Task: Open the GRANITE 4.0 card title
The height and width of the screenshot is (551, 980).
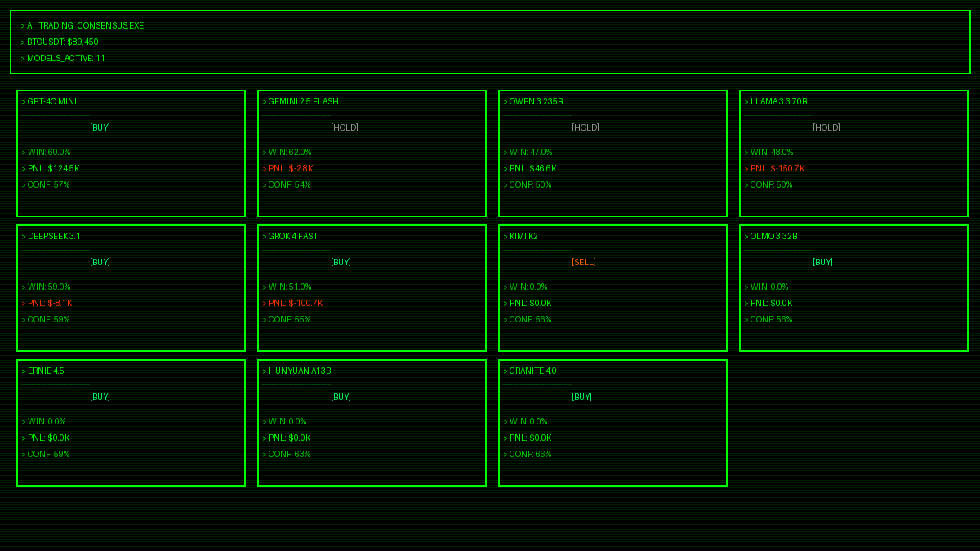Action: [x=530, y=371]
